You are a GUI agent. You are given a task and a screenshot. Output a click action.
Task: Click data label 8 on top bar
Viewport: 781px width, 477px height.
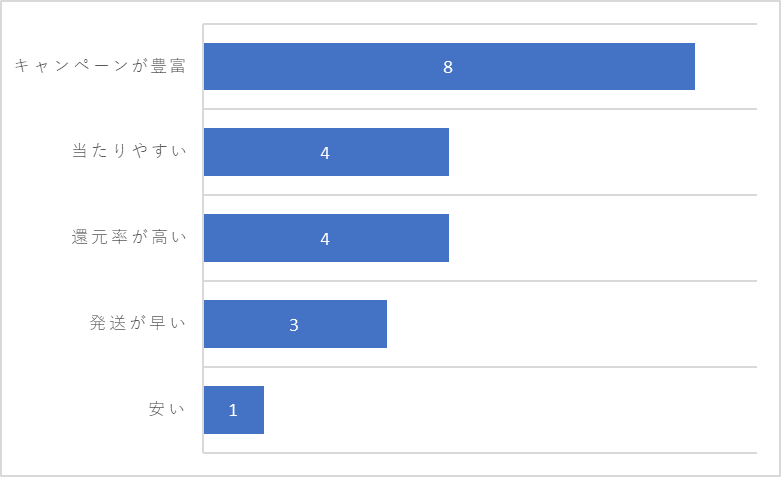(448, 67)
